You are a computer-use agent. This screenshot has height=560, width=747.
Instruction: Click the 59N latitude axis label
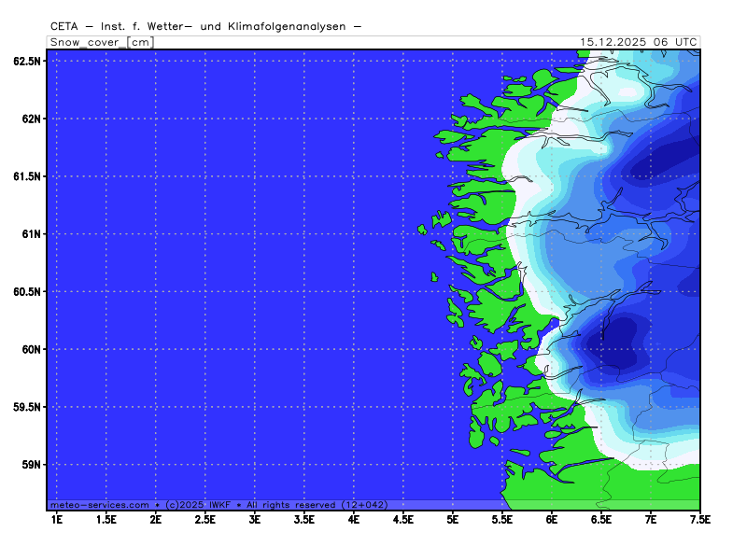31,465
